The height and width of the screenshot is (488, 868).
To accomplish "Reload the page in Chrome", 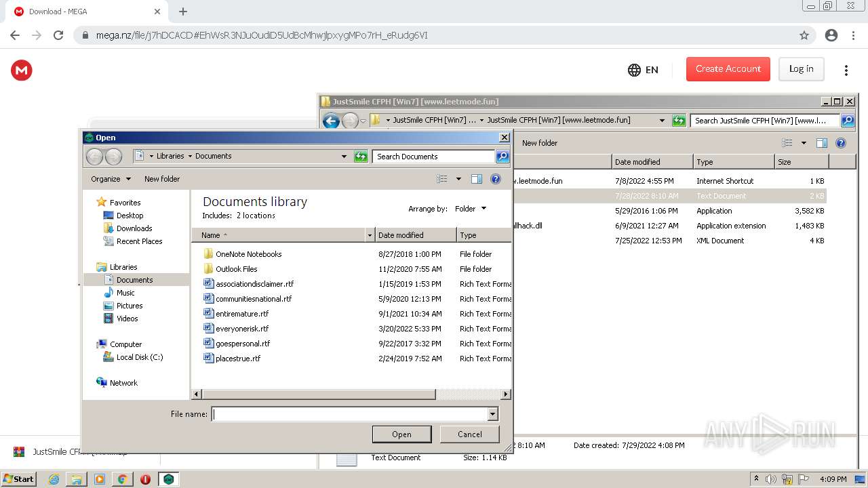I will click(x=58, y=35).
